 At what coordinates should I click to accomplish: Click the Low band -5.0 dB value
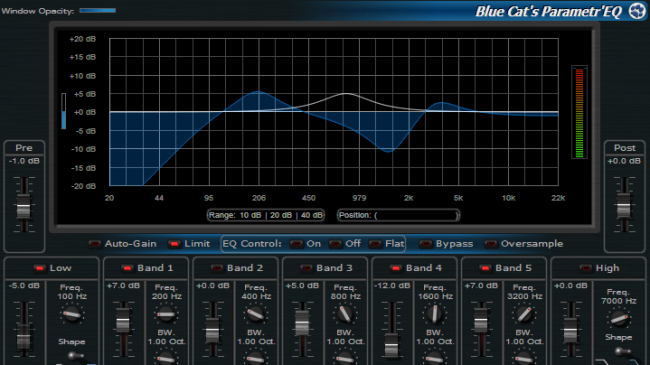tap(24, 286)
